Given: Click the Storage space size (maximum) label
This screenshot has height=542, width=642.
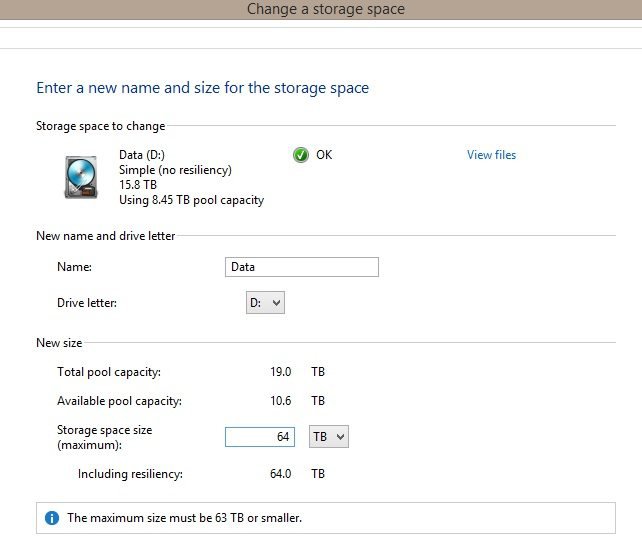Looking at the screenshot, I should (104, 437).
